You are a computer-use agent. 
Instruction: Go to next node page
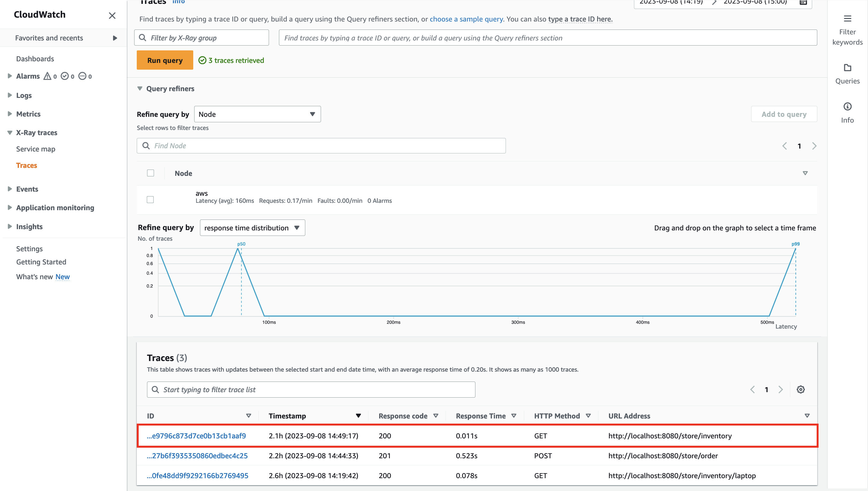(x=814, y=146)
